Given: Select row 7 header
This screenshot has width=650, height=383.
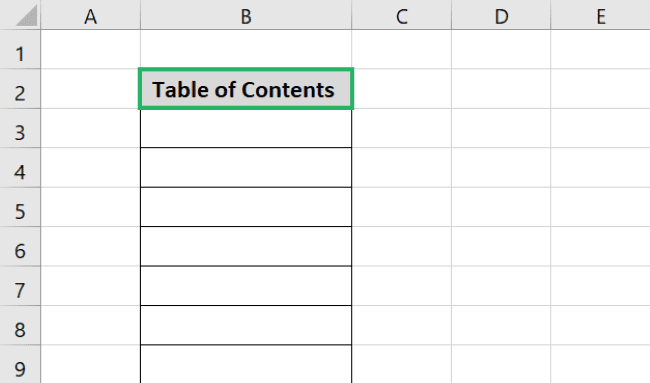Looking at the screenshot, I should click(20, 286).
